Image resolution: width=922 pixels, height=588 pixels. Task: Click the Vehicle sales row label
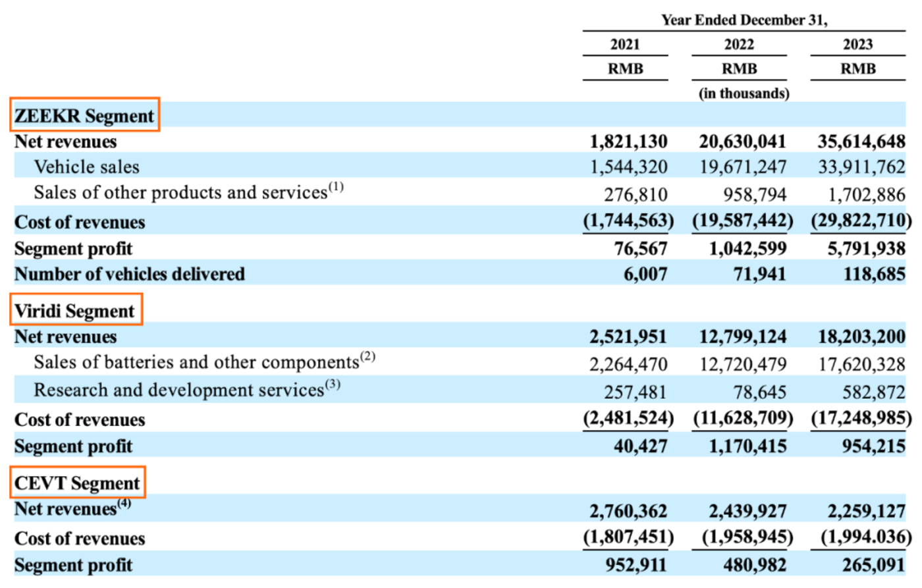pos(86,167)
